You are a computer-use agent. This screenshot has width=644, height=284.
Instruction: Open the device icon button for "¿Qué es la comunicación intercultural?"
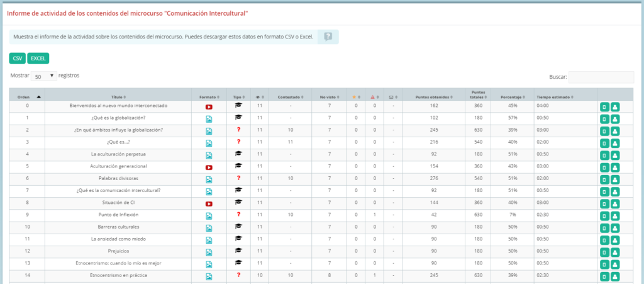604,192
